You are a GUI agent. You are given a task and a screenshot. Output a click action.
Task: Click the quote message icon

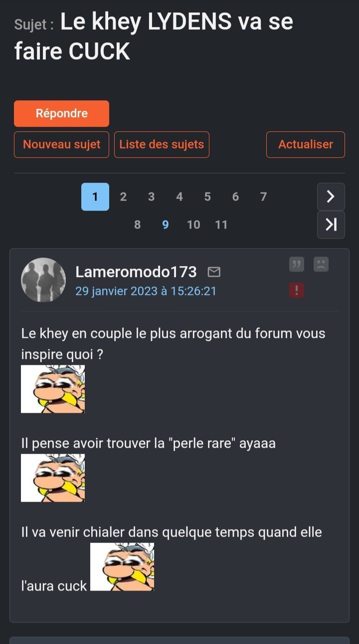(297, 265)
